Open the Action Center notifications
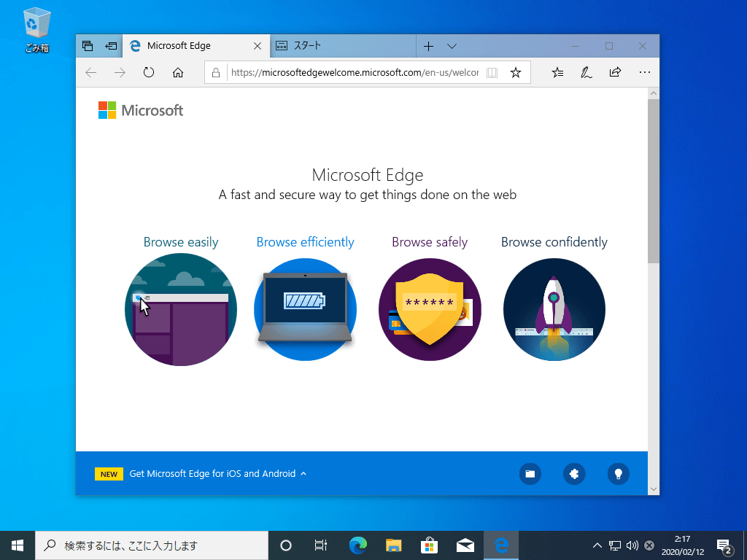 point(724,545)
